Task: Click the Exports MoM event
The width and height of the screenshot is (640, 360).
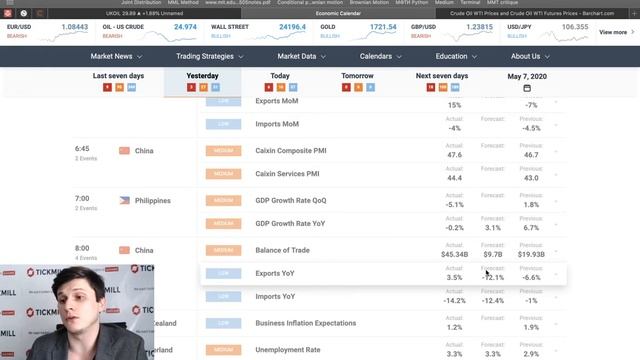Action: pyautogui.click(x=277, y=101)
